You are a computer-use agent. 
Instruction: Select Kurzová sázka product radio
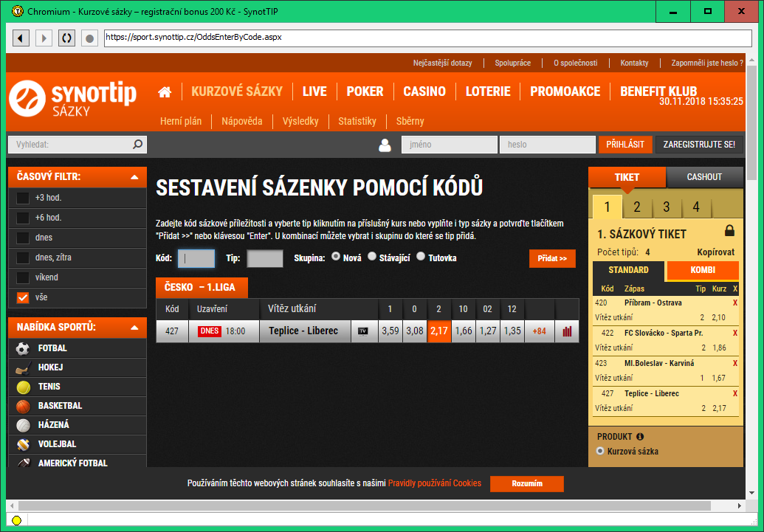tap(600, 451)
